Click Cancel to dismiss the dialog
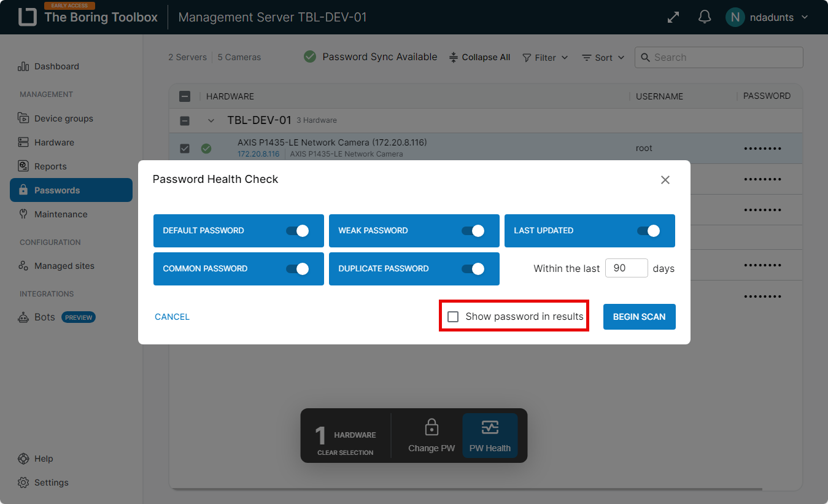This screenshot has height=504, width=828. pyautogui.click(x=172, y=316)
